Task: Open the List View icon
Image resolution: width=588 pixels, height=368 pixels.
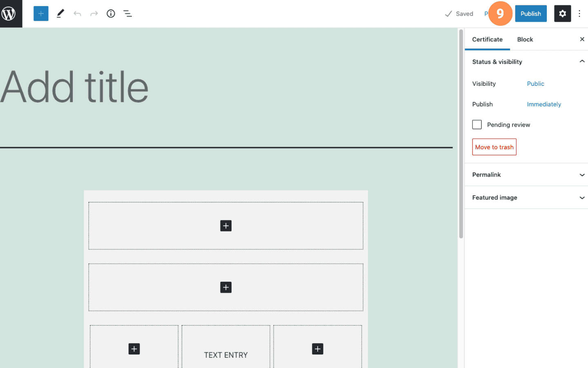Action: coord(128,13)
